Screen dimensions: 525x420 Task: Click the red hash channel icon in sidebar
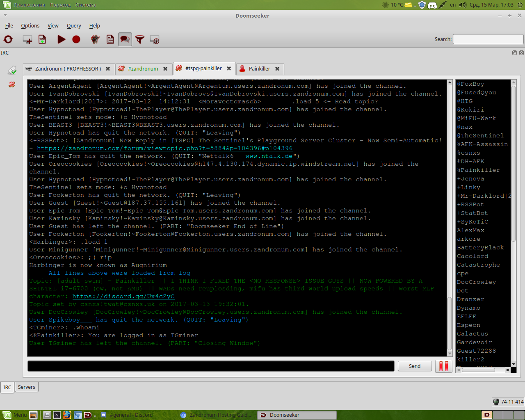pyautogui.click(x=12, y=84)
